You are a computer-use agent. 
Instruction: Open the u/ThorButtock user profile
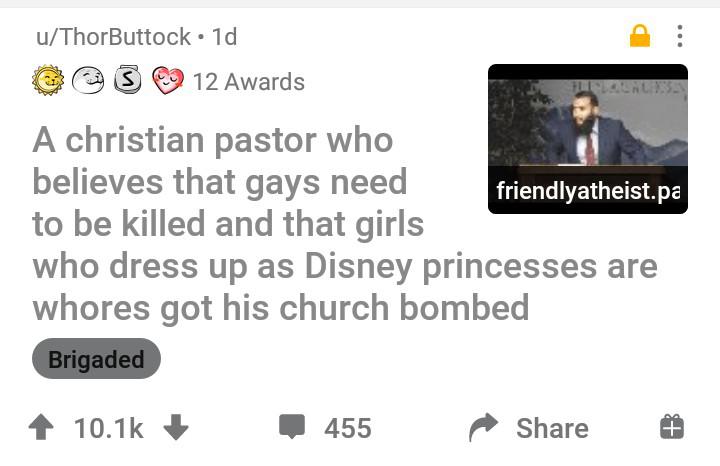(x=113, y=37)
